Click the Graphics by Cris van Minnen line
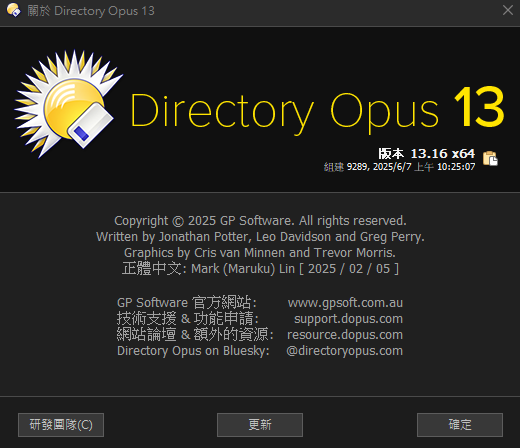The width and height of the screenshot is (520, 448). point(260,253)
